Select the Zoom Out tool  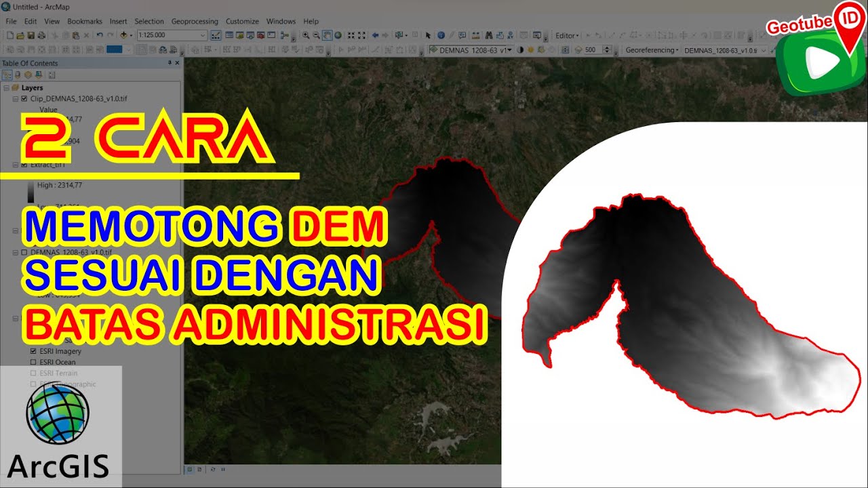pyautogui.click(x=317, y=35)
